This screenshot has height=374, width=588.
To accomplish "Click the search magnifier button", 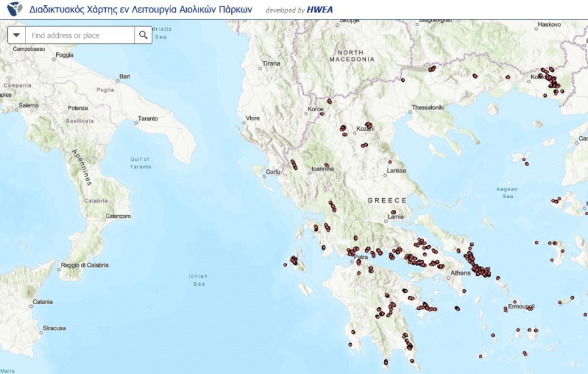I will click(x=143, y=35).
